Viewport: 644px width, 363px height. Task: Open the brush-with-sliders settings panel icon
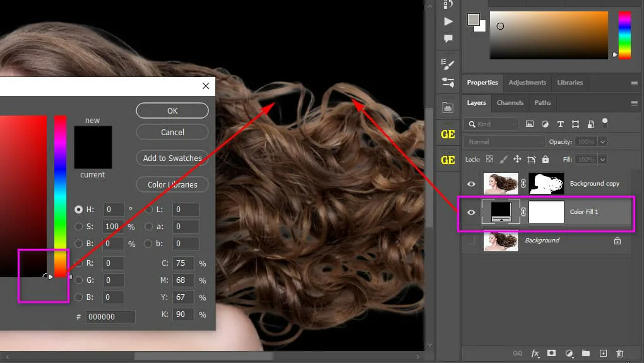click(x=448, y=82)
